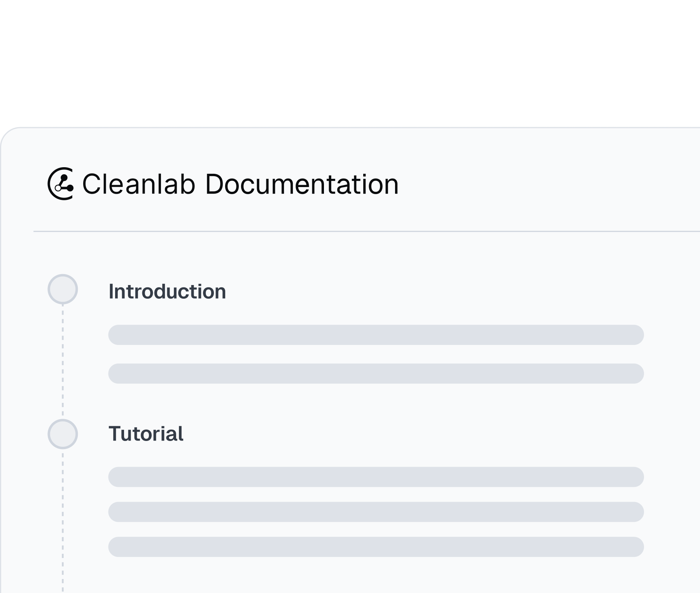
Task: Click first placeholder line under Tutorial
Action: click(376, 477)
